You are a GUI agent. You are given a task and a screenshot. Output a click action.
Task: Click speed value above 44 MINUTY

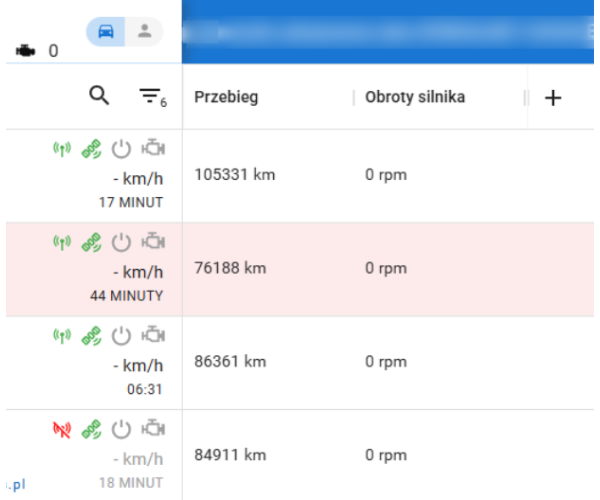[138, 273]
